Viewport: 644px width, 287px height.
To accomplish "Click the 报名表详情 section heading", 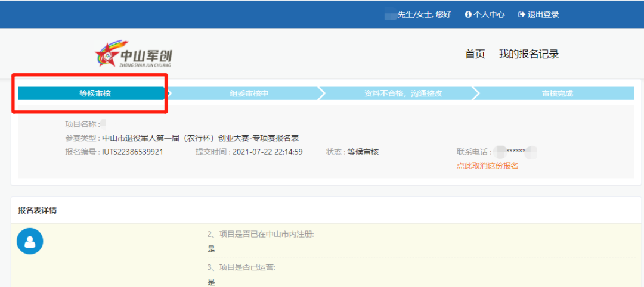I will pos(38,210).
